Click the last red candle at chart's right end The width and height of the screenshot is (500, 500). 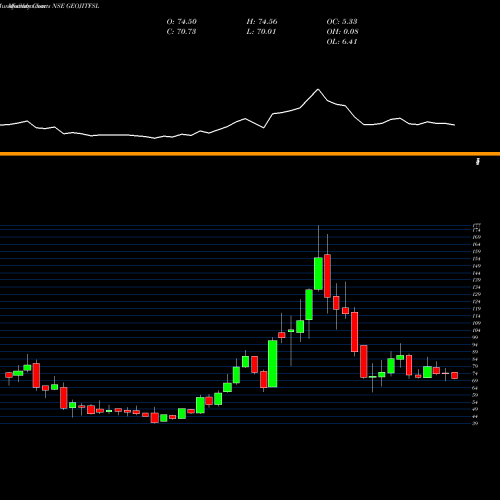coord(455,376)
